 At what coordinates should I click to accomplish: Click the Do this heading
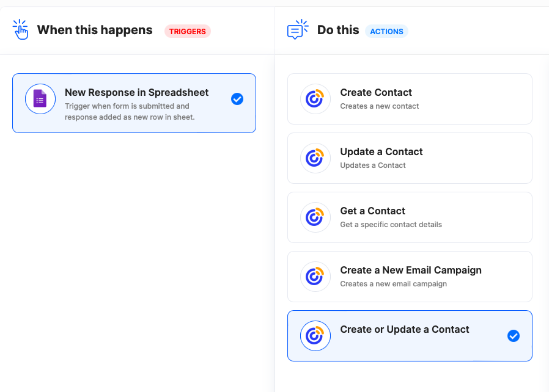(338, 30)
